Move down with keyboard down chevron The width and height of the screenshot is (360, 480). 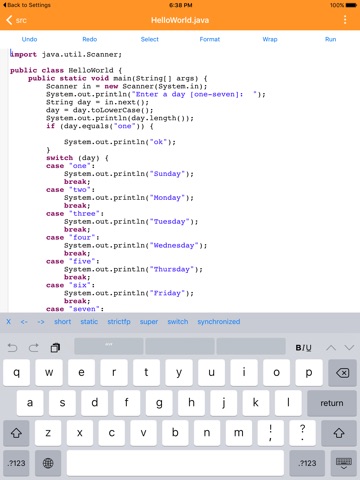click(x=349, y=348)
